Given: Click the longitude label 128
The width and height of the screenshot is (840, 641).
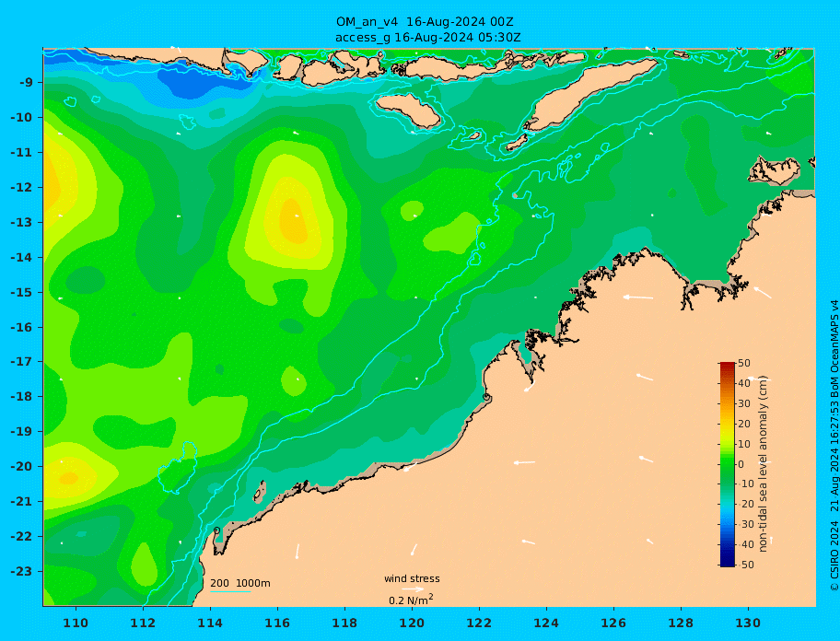Looking at the screenshot, I should pos(681,623).
